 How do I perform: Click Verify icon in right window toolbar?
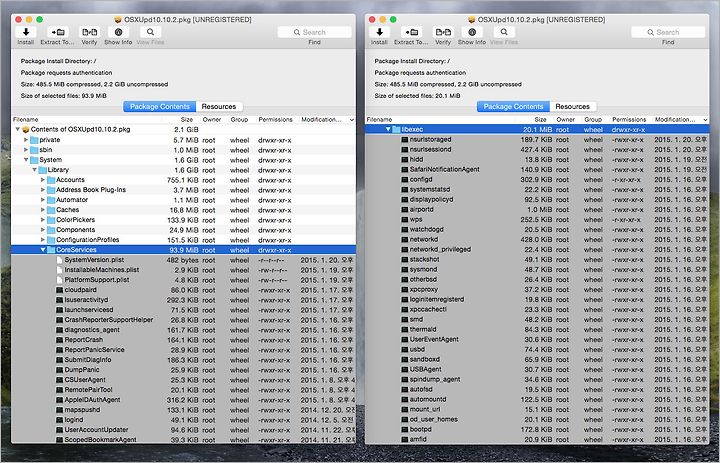click(x=443, y=32)
